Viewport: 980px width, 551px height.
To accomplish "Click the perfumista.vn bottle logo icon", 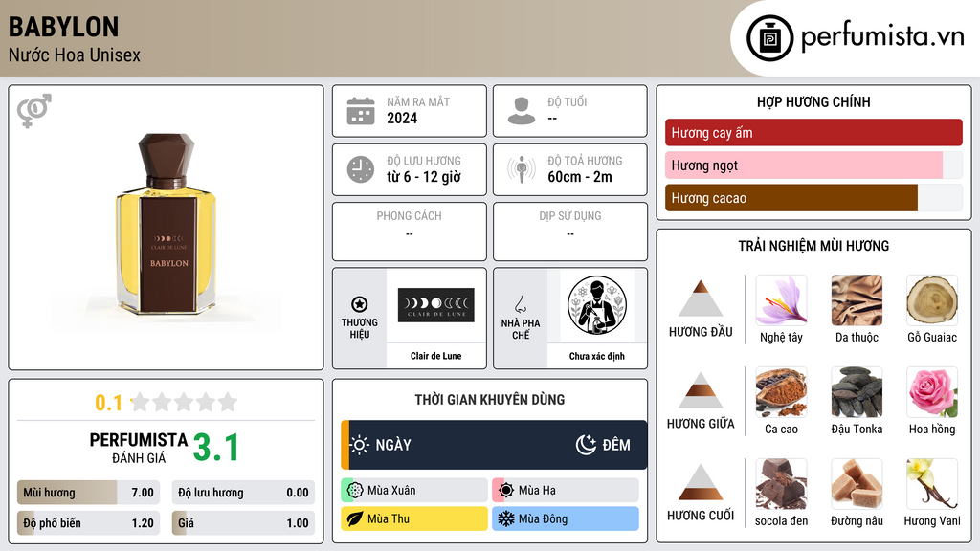I will point(769,38).
